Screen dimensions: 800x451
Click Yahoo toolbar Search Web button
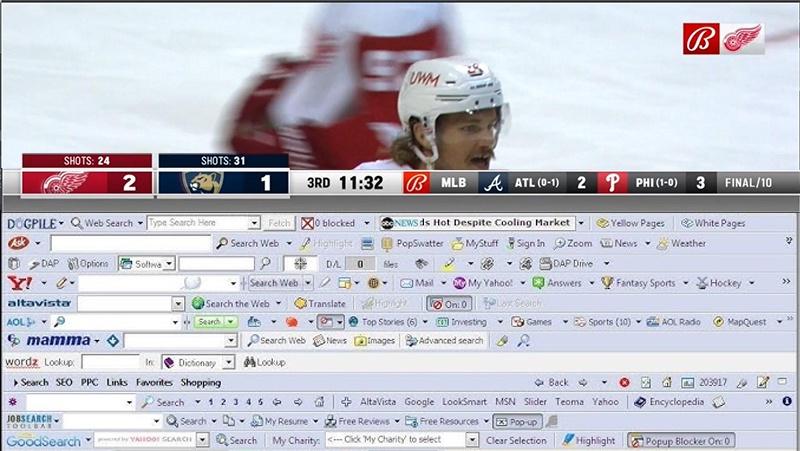tap(274, 283)
